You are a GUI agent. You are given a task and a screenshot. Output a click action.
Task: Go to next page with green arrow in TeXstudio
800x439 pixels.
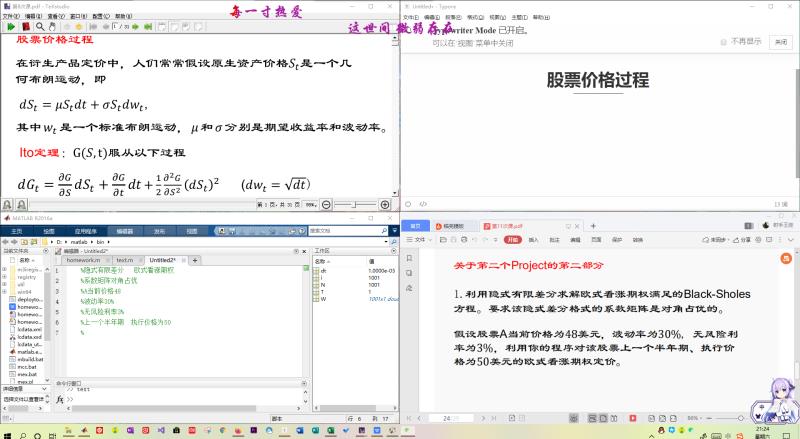tap(135, 27)
